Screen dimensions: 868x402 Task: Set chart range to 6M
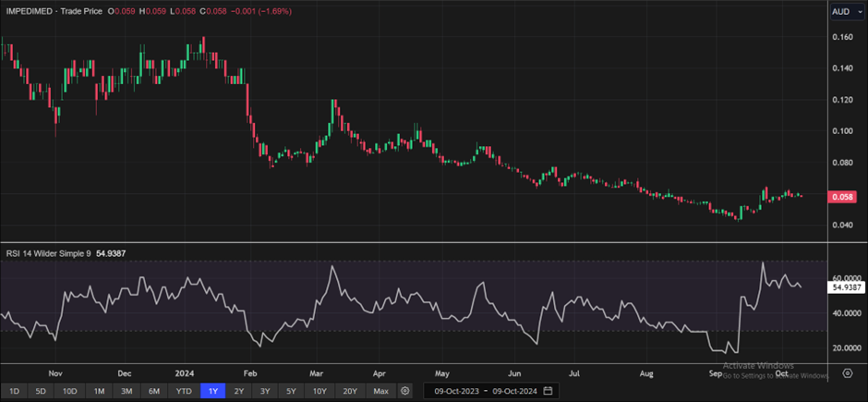pyautogui.click(x=153, y=391)
